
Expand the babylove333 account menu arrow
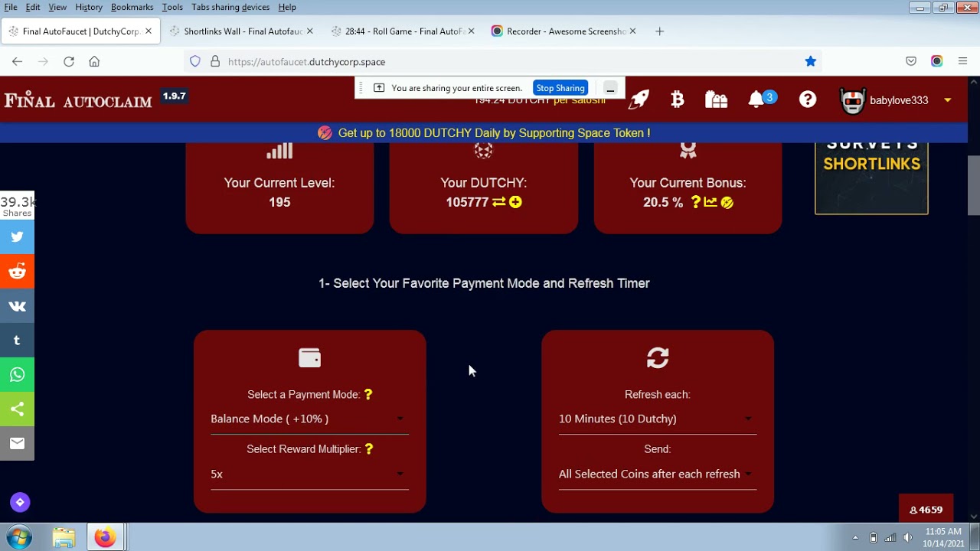tap(947, 100)
